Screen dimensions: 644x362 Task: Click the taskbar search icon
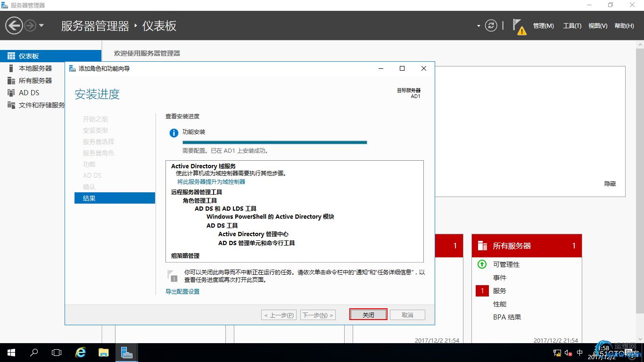(34, 353)
